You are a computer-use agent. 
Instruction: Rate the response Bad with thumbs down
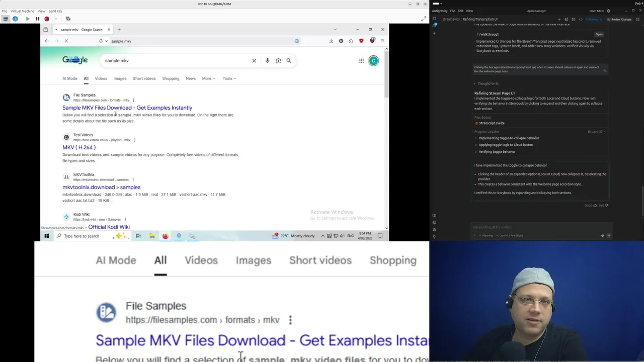[x=603, y=205]
